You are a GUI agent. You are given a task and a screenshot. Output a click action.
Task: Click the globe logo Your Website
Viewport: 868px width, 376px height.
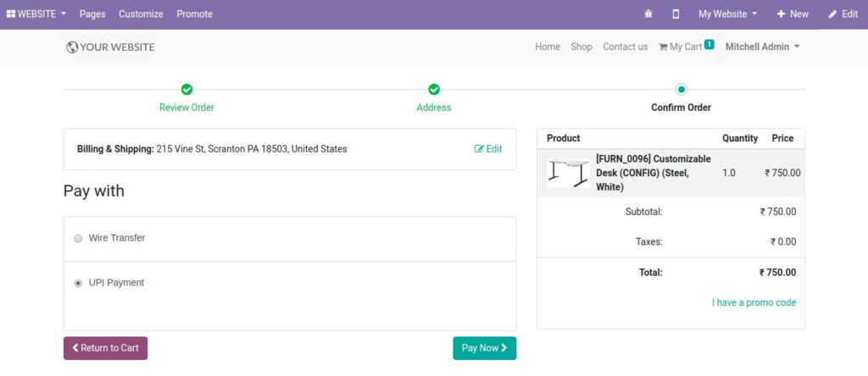[x=110, y=47]
